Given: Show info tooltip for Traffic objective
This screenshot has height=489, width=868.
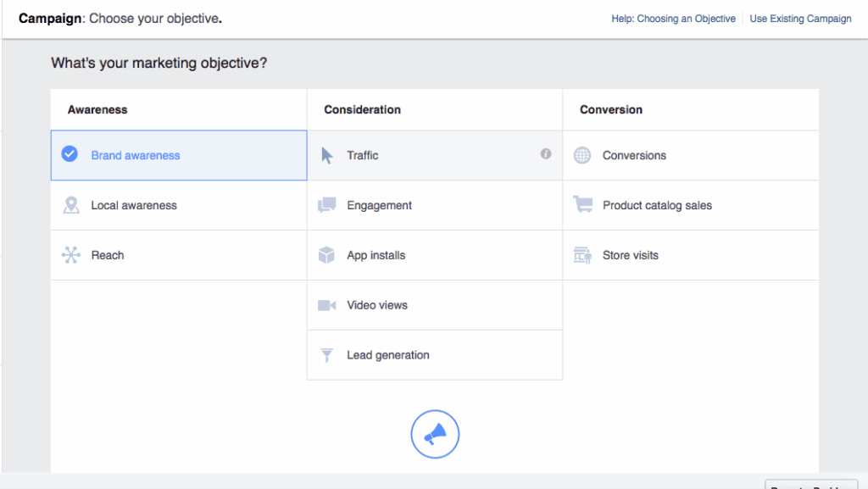Looking at the screenshot, I should point(546,154).
